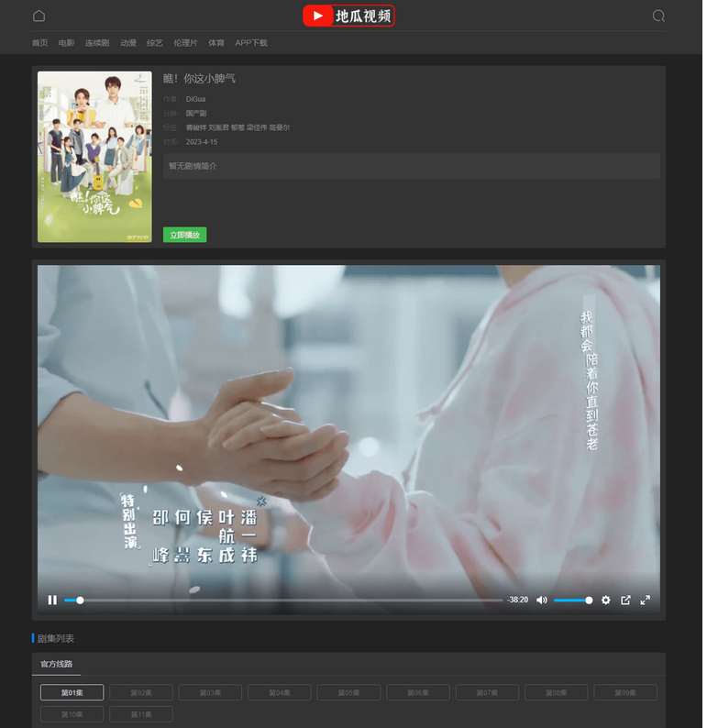Select episode 第05集
The width and height of the screenshot is (707, 728).
pos(348,692)
